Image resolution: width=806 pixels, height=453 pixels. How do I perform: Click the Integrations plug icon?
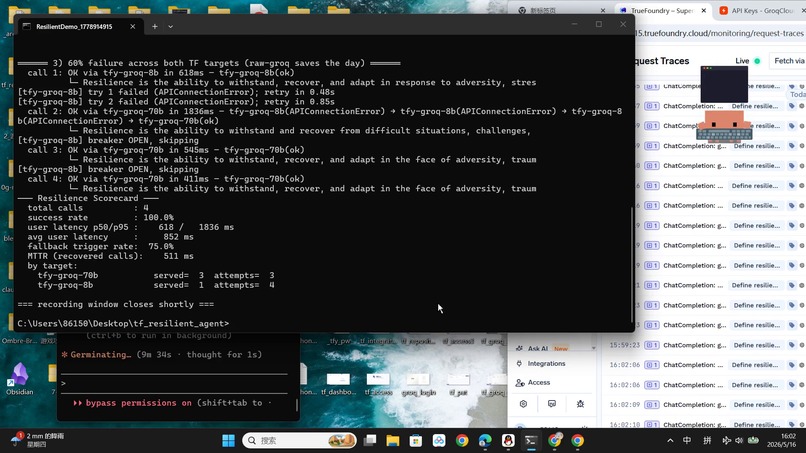tap(519, 364)
